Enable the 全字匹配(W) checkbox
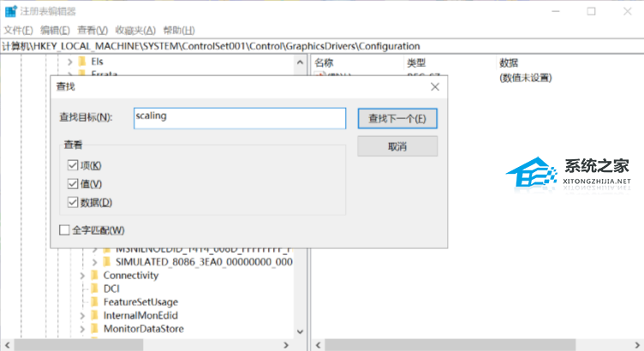The height and width of the screenshot is (351, 644). 64,230
